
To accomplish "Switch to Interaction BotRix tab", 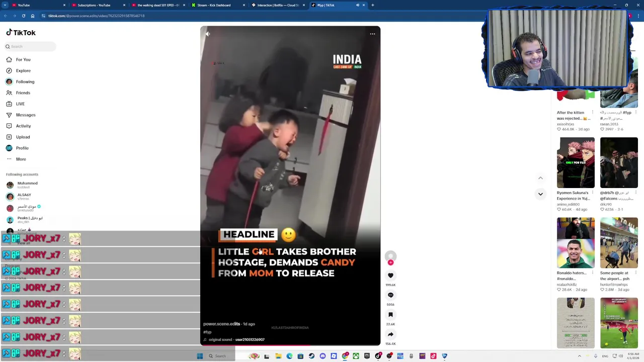I will click(278, 5).
